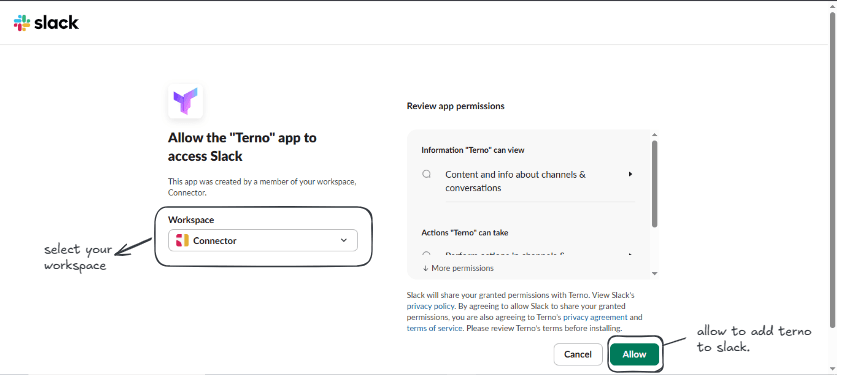Open Terno's terms of service link

[434, 328]
